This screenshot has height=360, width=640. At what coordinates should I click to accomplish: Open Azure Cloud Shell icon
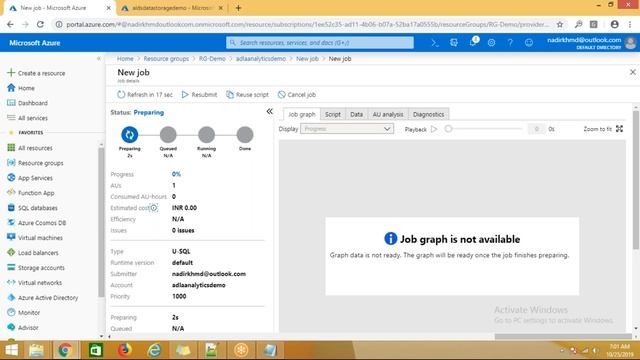click(x=435, y=42)
